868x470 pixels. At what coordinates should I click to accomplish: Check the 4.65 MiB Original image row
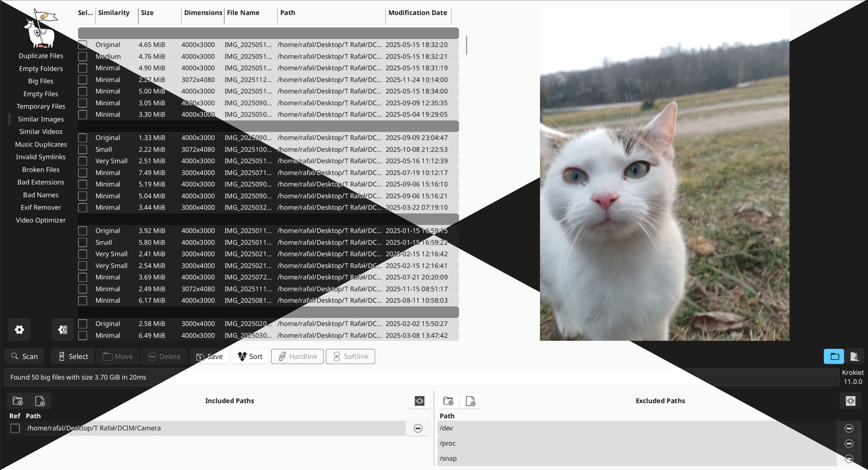point(83,45)
